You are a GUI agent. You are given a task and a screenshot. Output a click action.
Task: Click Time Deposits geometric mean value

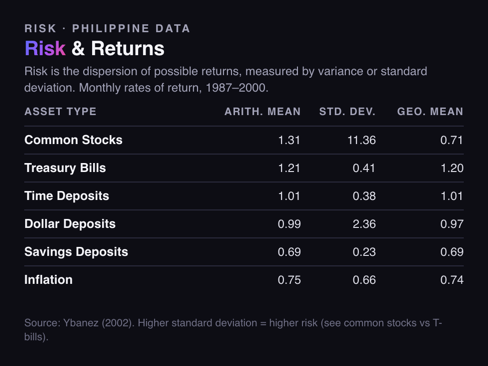point(452,196)
